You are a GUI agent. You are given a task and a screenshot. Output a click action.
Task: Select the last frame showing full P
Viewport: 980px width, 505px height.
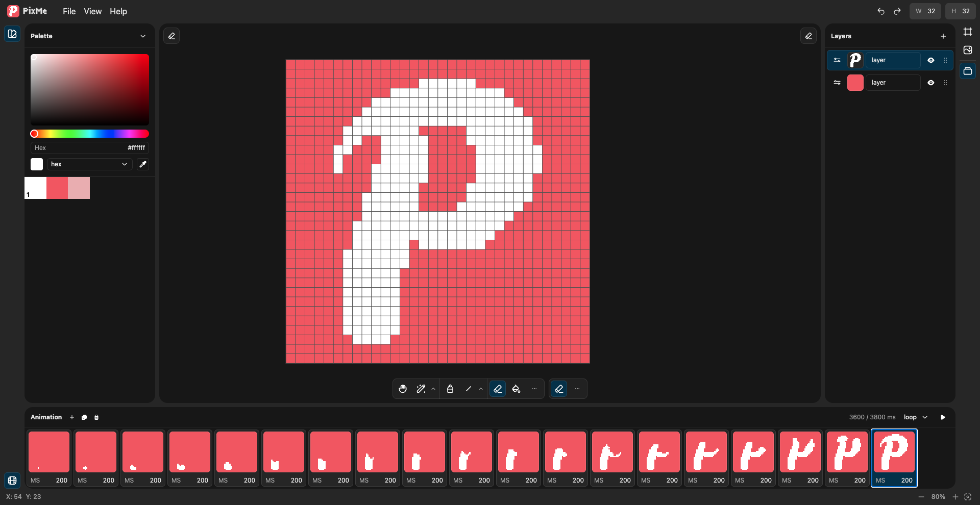tap(894, 452)
